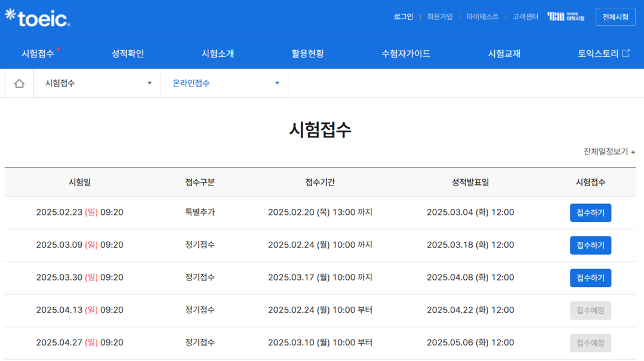
Task: Select 시험소개 in the navigation bar
Action: click(218, 53)
